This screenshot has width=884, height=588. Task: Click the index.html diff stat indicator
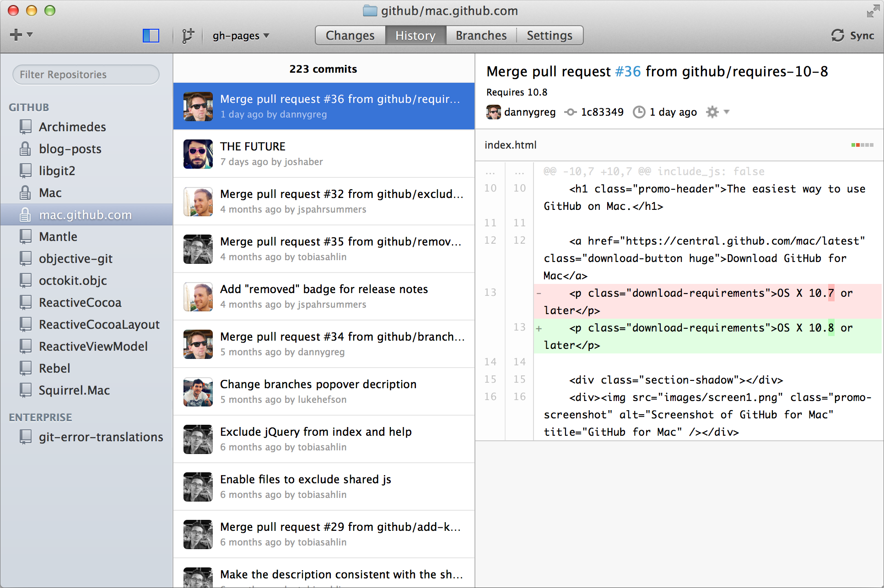click(862, 145)
